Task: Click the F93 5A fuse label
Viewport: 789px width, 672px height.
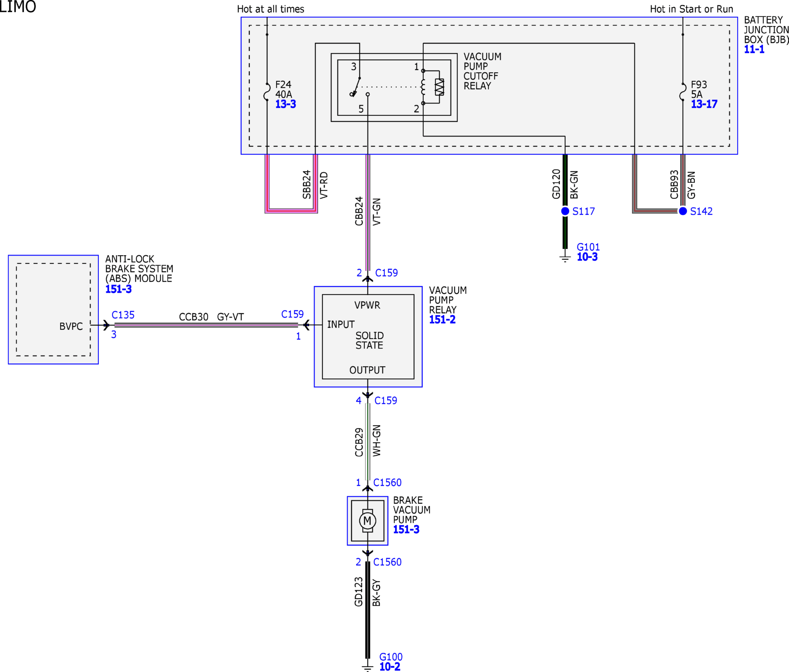Action: click(699, 90)
